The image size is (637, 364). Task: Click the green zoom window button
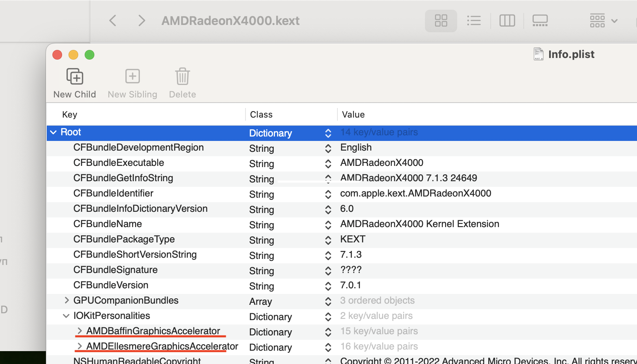(x=90, y=55)
